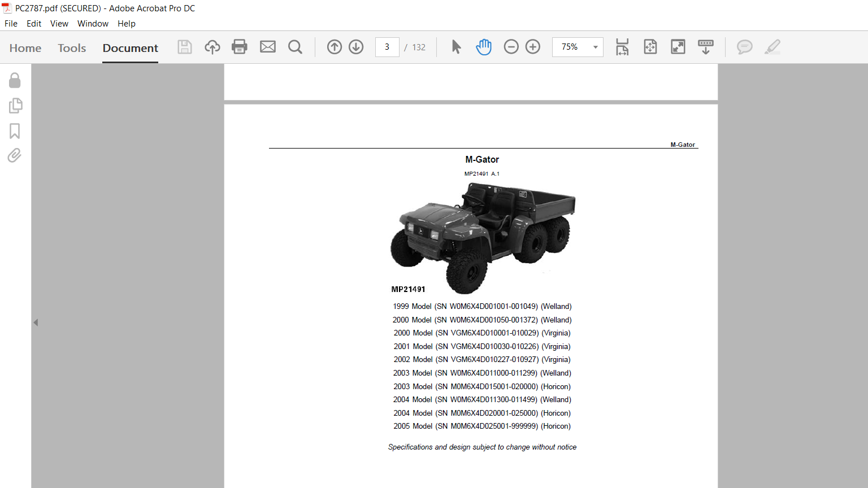Click the 2004 Model Horicon line
The height and width of the screenshot is (488, 868).
482,413
